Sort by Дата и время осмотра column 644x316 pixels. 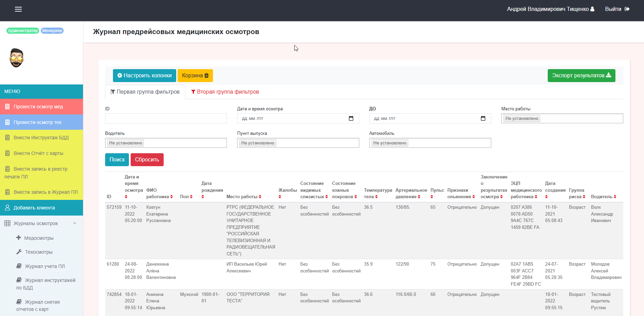[x=126, y=197]
